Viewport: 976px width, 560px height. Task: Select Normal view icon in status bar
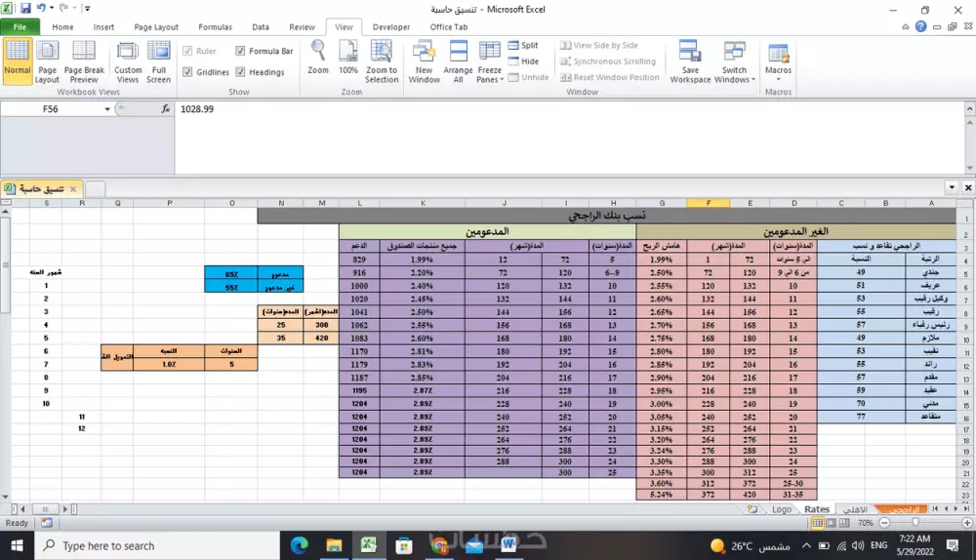pos(817,523)
